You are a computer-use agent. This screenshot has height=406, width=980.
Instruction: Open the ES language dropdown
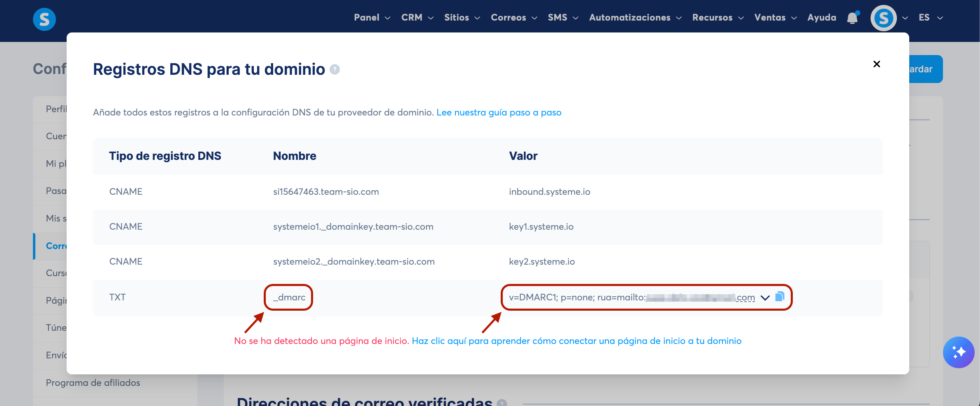coord(930,18)
